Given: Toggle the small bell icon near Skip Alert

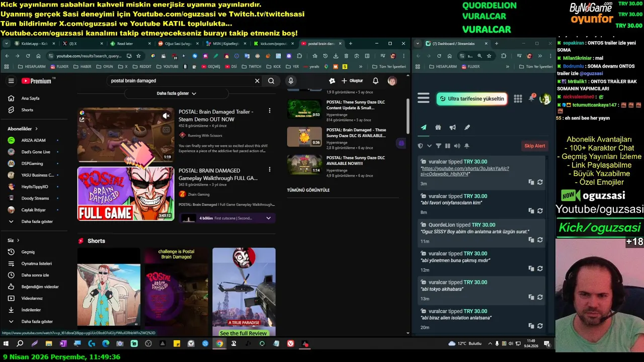Looking at the screenshot, I should pos(466,146).
